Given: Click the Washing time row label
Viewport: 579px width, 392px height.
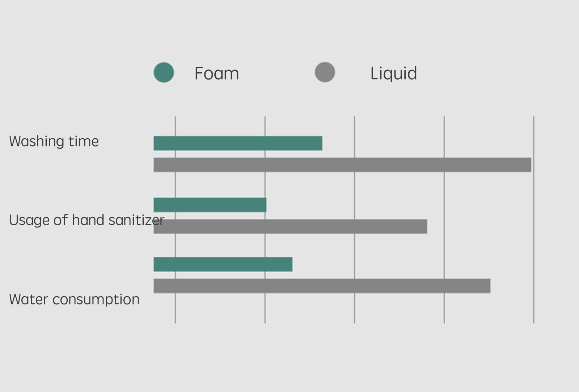Looking at the screenshot, I should click(x=54, y=141).
